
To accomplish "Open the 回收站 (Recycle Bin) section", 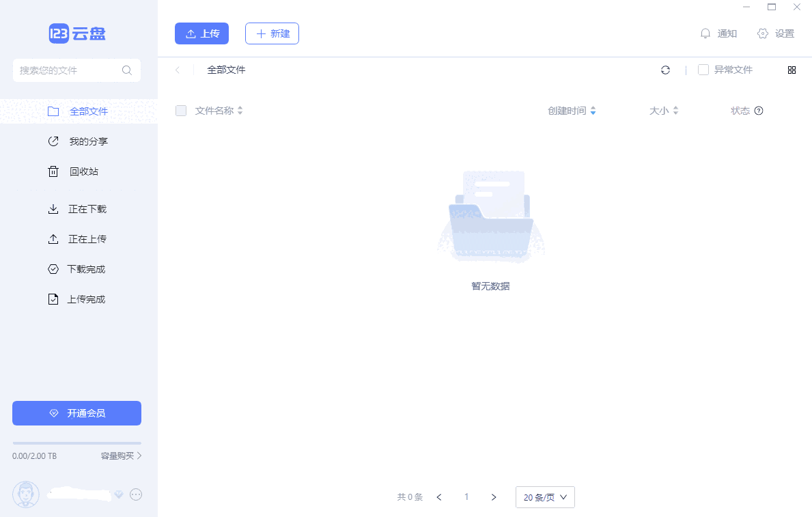I will pyautogui.click(x=82, y=171).
